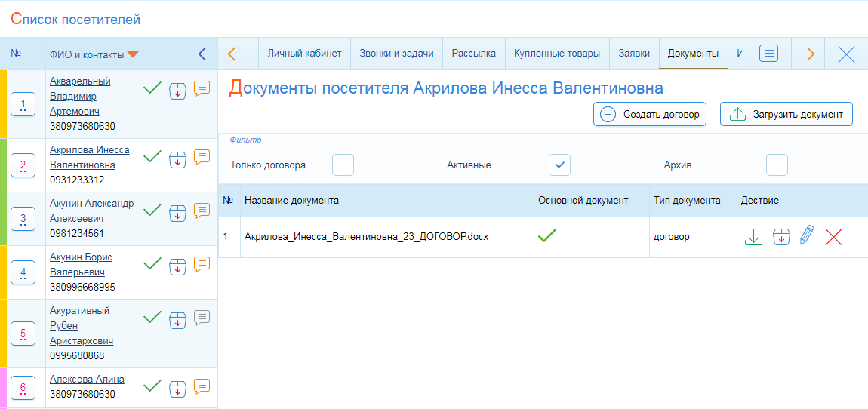Open visitor link Алексова Алина
Viewport: 868px width, 409px height.
tap(87, 380)
